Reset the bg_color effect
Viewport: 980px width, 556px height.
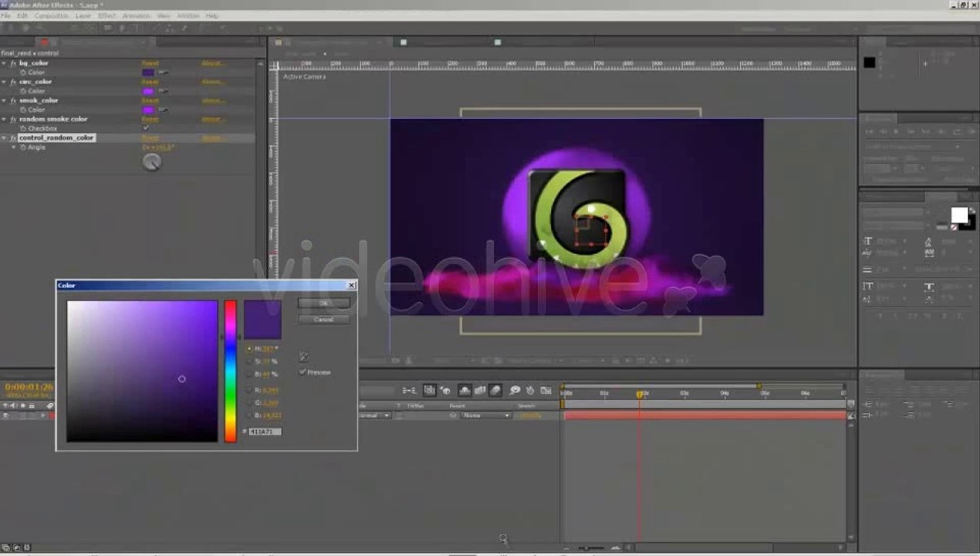coord(150,63)
